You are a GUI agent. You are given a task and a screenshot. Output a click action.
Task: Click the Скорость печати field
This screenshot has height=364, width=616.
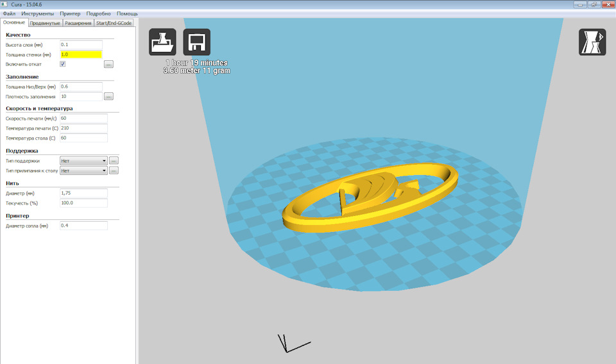click(x=83, y=119)
